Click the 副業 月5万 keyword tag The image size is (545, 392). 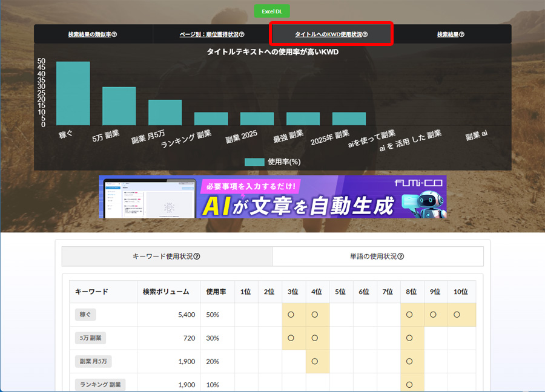click(93, 361)
